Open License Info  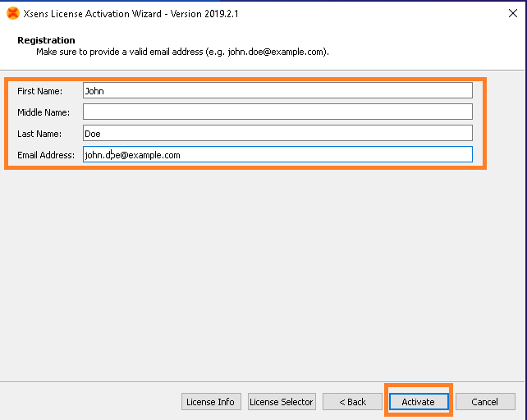210,401
